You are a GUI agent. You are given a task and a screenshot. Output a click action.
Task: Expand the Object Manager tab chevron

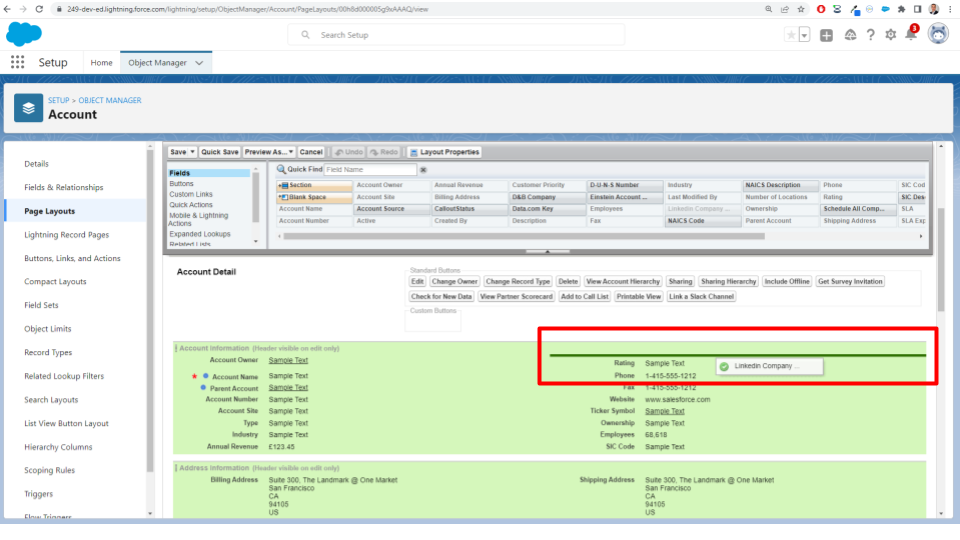pyautogui.click(x=199, y=62)
